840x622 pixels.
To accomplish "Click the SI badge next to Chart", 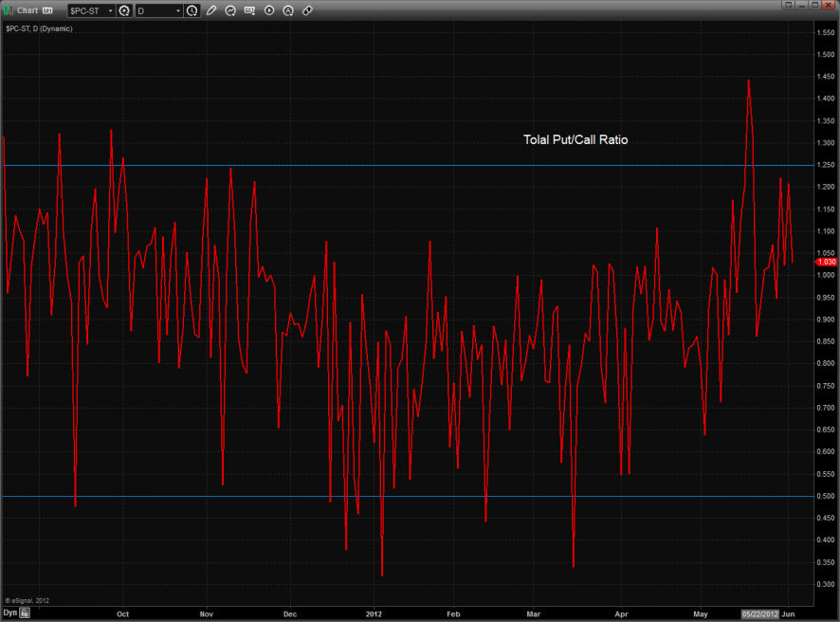I will [46, 10].
